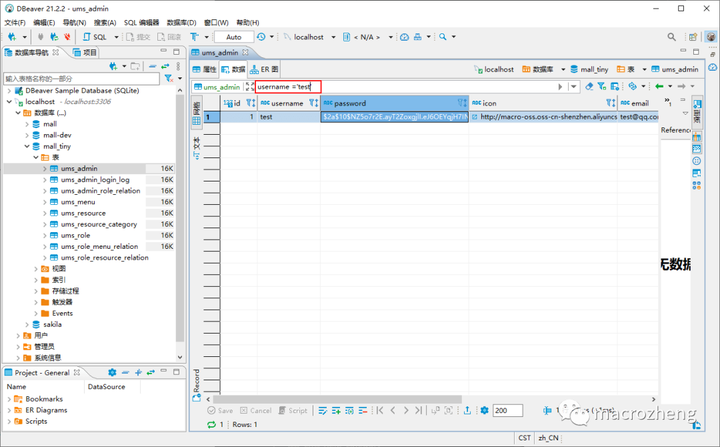Click the ER Diagrams project folder
Image resolution: width=720 pixels, height=447 pixels.
pos(46,410)
